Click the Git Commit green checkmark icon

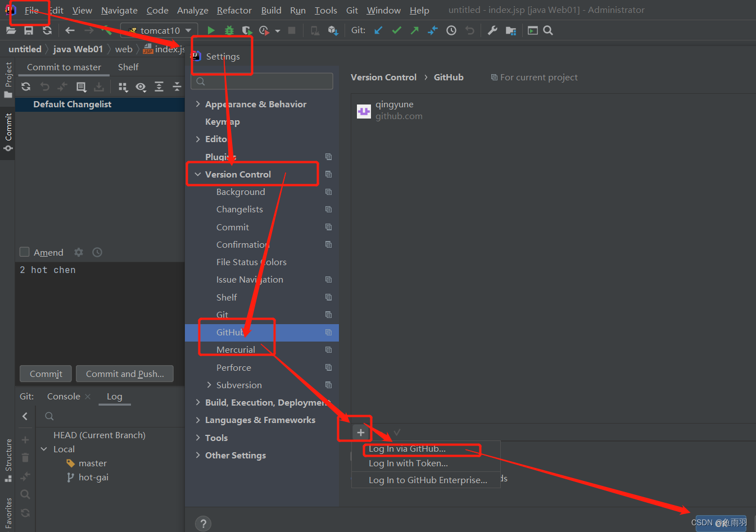coord(396,30)
